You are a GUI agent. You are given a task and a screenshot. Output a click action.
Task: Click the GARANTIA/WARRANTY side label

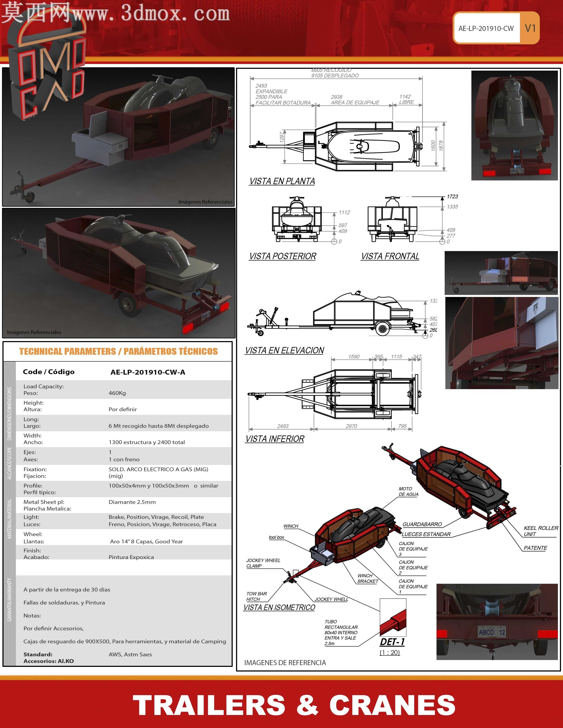pyautogui.click(x=9, y=600)
